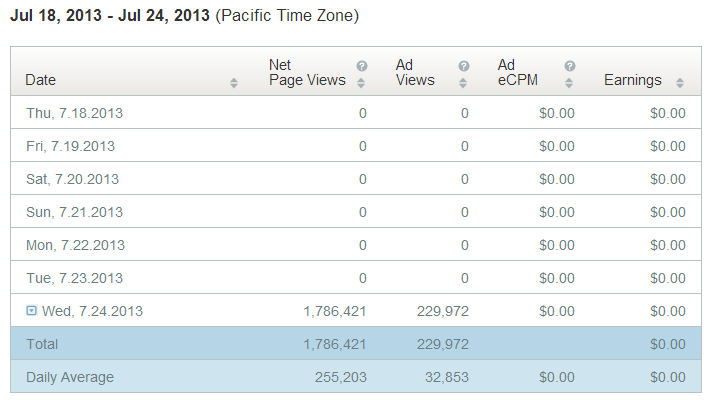
Task: Click the sort arrows under Ad Views help icon
Action: pyautogui.click(x=464, y=82)
